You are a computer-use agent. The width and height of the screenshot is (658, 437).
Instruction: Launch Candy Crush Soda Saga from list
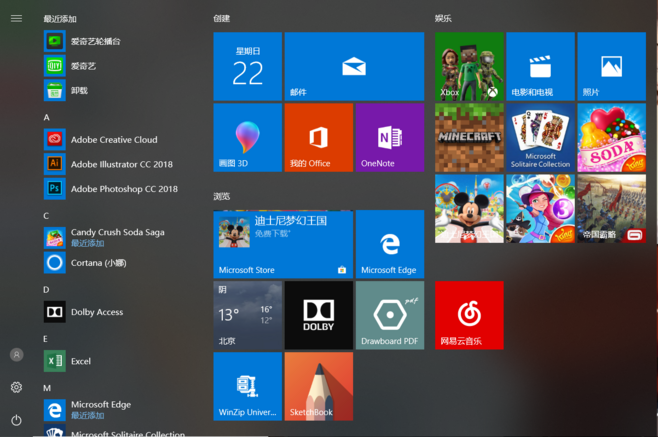pos(113,238)
